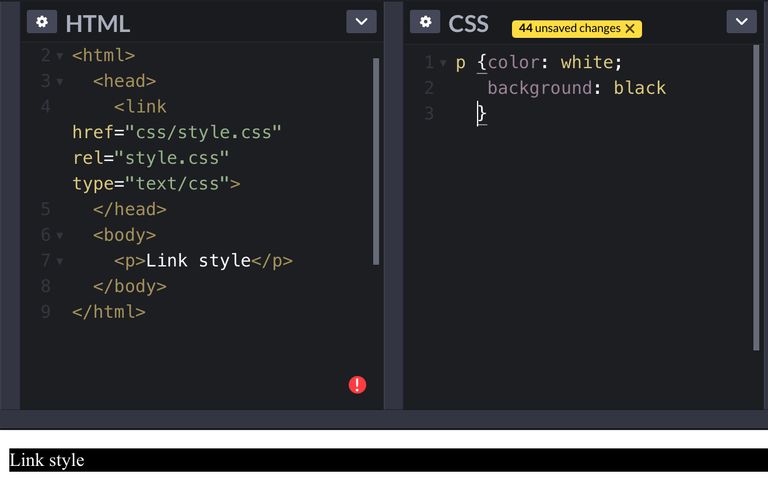Place cursor in 'Link style' paragraph code

click(x=198, y=261)
